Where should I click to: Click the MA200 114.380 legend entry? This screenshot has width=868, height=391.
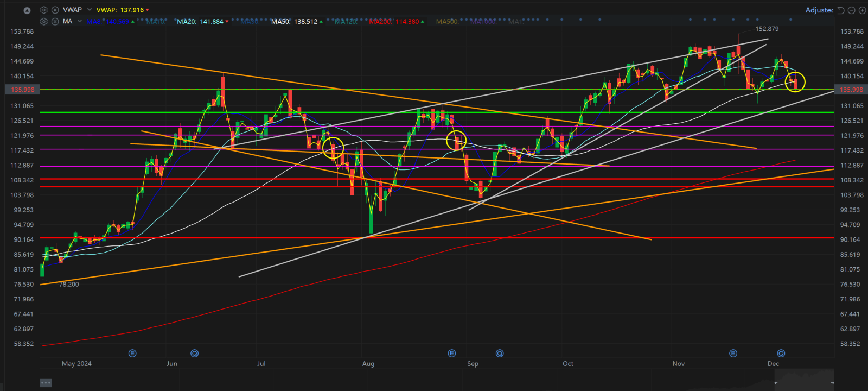(x=397, y=22)
